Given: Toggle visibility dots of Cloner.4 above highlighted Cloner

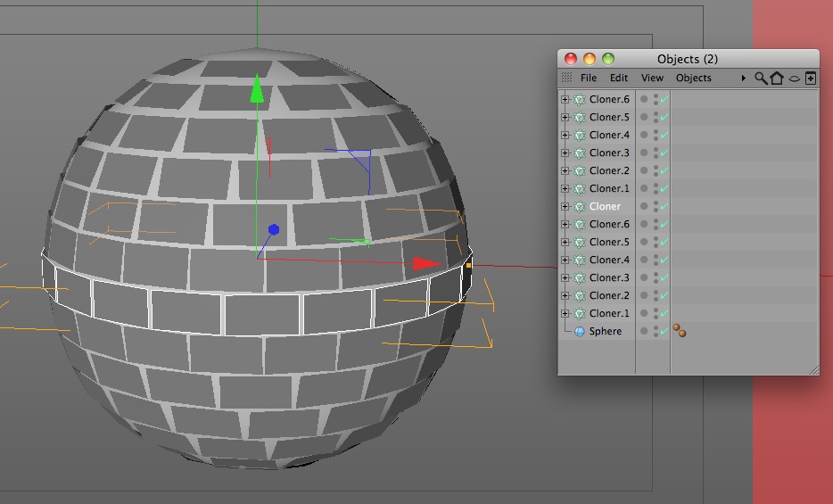Looking at the screenshot, I should coord(656,135).
